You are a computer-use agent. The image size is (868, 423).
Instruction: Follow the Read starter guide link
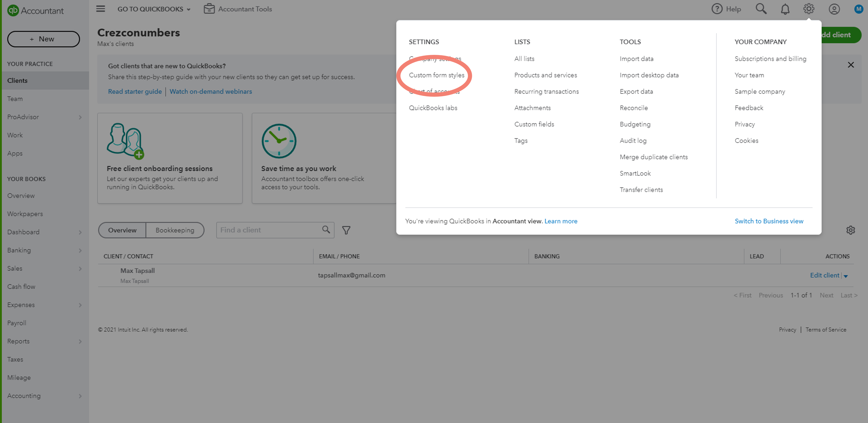(x=135, y=91)
